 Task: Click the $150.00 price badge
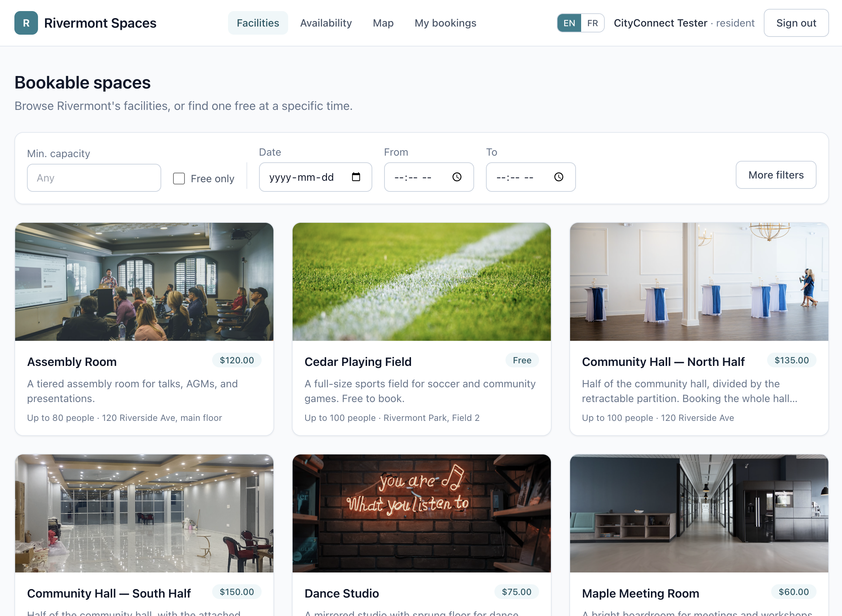point(237,592)
